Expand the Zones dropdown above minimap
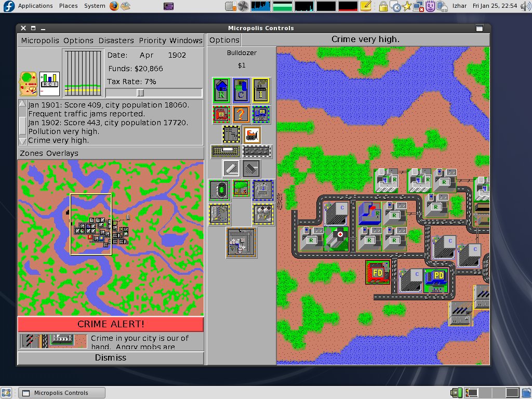 31,153
